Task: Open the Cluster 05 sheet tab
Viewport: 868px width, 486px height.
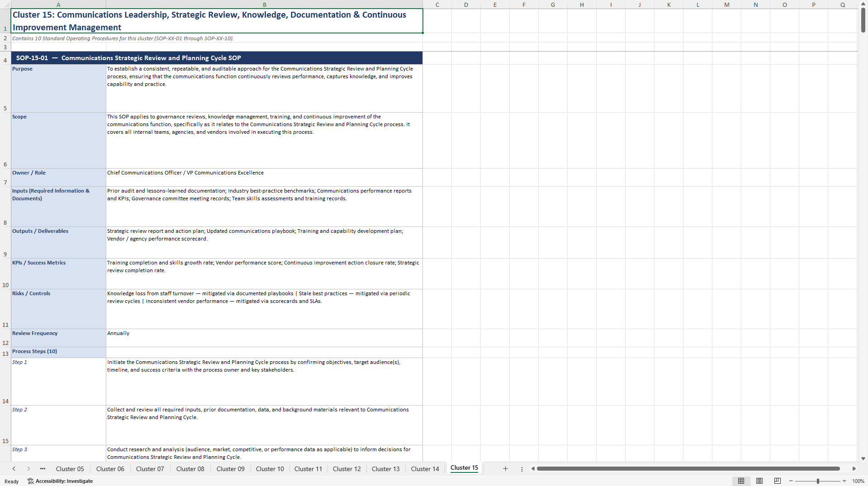Action: point(70,469)
